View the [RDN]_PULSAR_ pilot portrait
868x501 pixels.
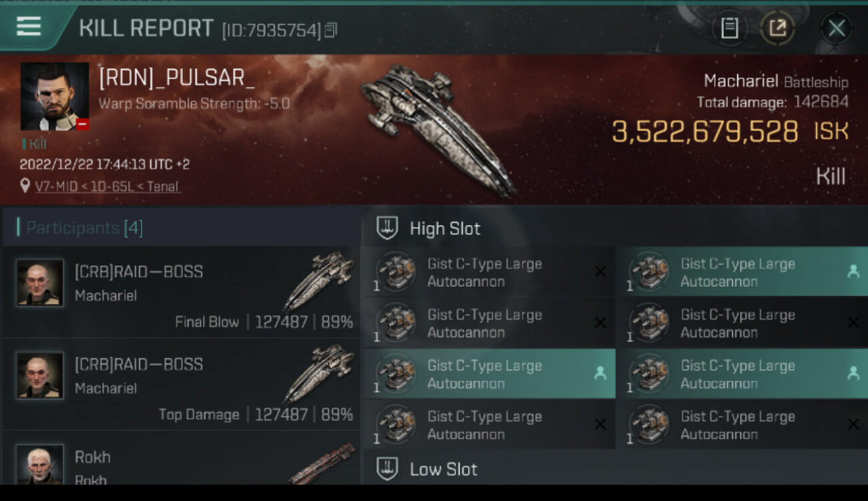tap(54, 96)
